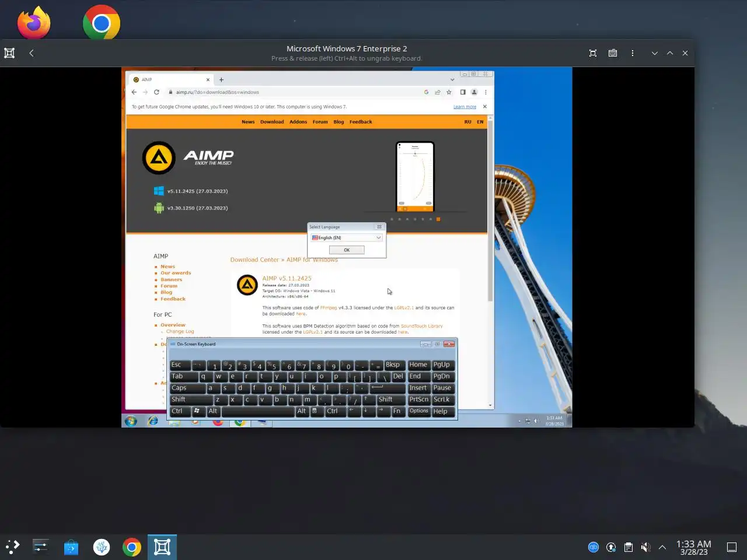
Task: Click Help on the On-Screen Keyboard
Action: coord(443,411)
